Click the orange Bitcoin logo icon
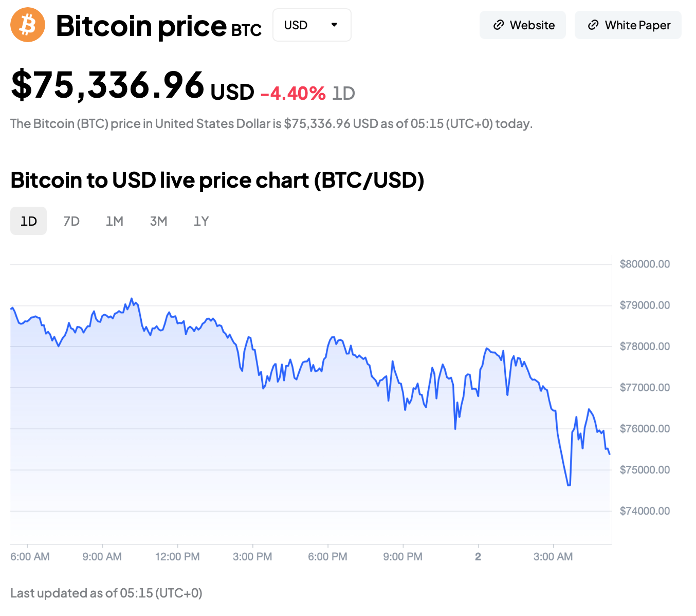Viewport: 696px width, 616px height. pyautogui.click(x=28, y=25)
